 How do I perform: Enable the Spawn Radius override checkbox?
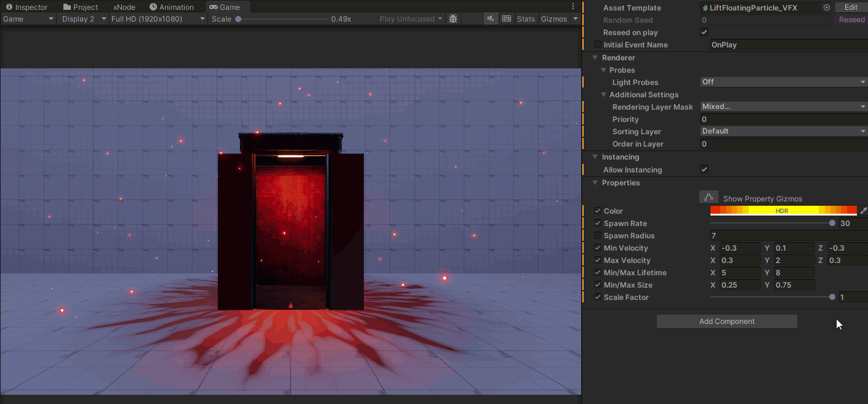(598, 235)
